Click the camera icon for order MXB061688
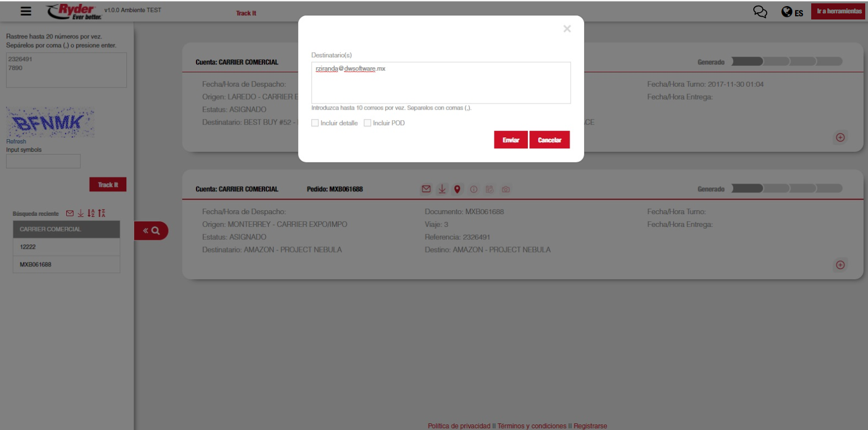The height and width of the screenshot is (430, 868). (506, 189)
